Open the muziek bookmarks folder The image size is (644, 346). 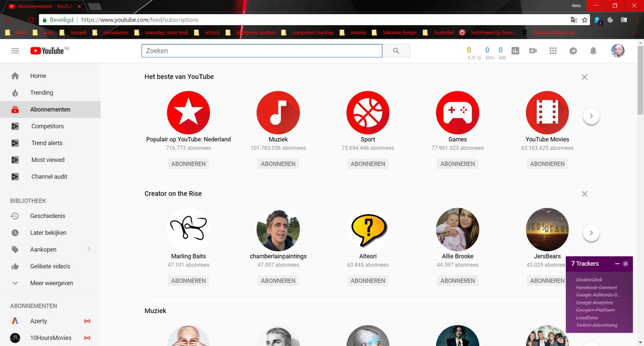pyautogui.click(x=74, y=32)
